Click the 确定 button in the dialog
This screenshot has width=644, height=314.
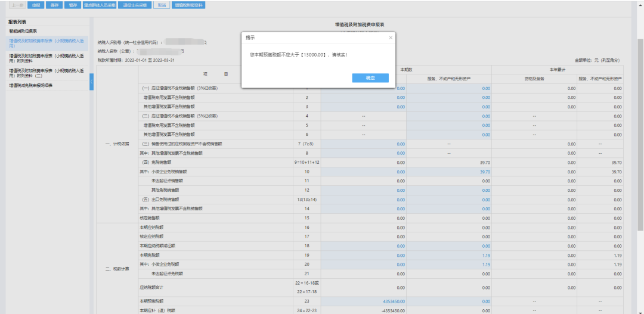coord(370,78)
